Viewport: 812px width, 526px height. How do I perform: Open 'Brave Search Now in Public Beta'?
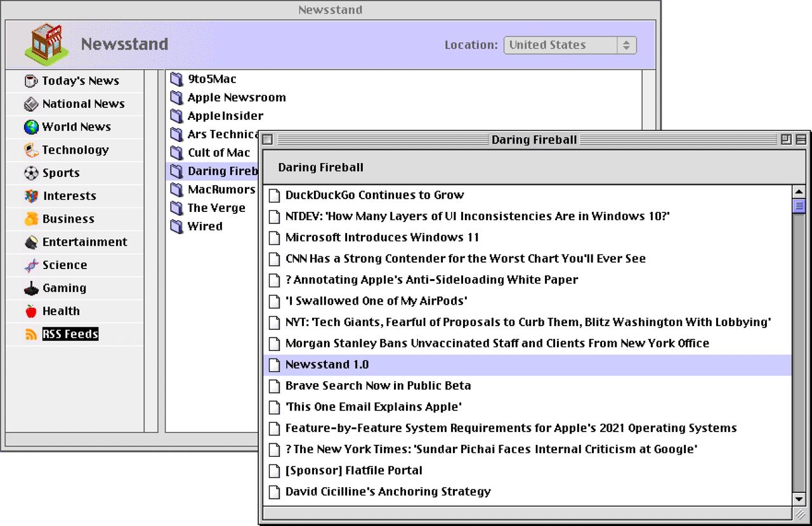click(x=378, y=385)
